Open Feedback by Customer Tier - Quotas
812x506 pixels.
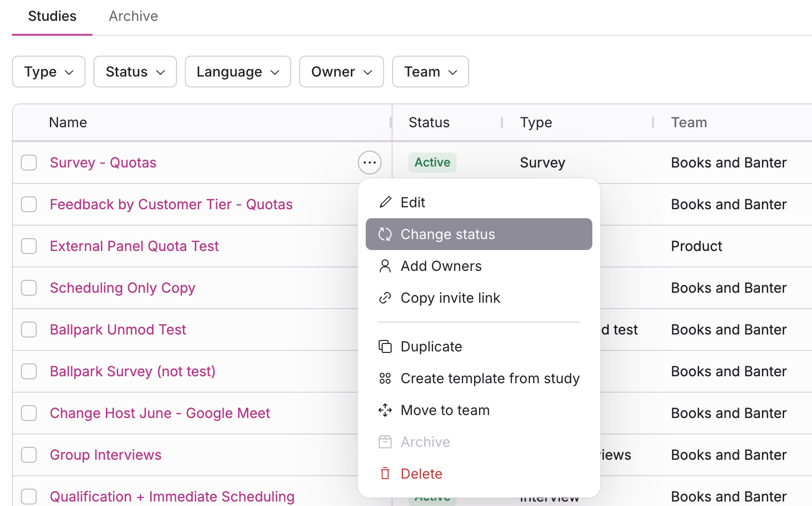click(171, 204)
